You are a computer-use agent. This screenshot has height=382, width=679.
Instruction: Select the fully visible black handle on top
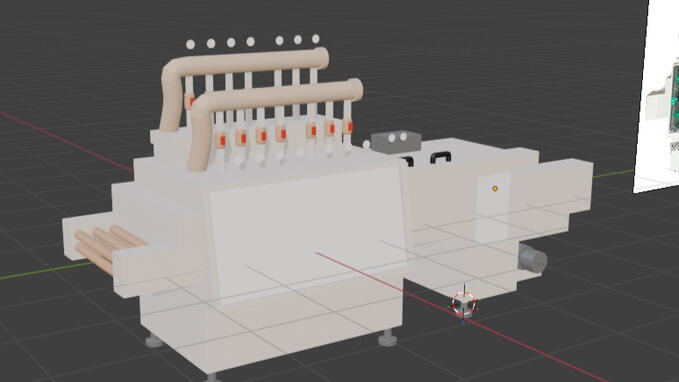440,157
